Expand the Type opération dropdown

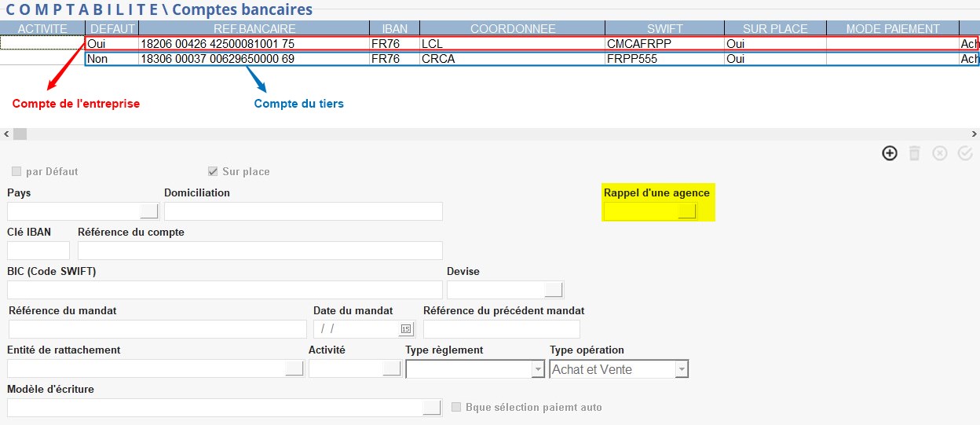click(682, 369)
